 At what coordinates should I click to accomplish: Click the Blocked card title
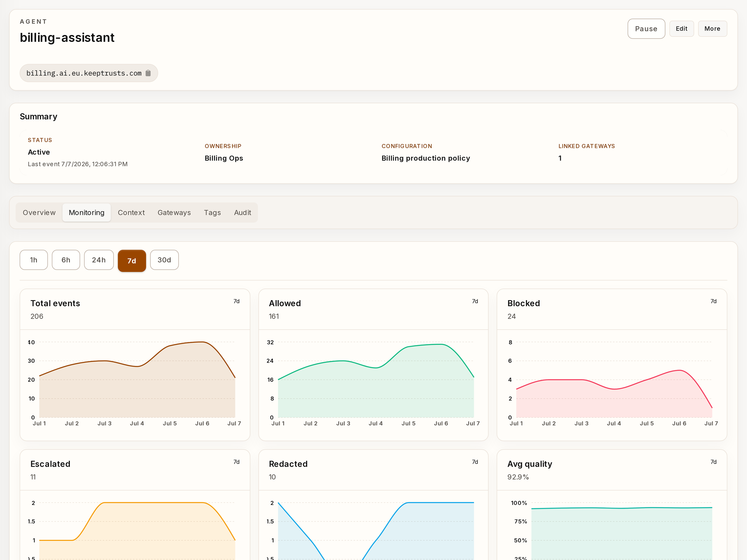[x=523, y=303]
